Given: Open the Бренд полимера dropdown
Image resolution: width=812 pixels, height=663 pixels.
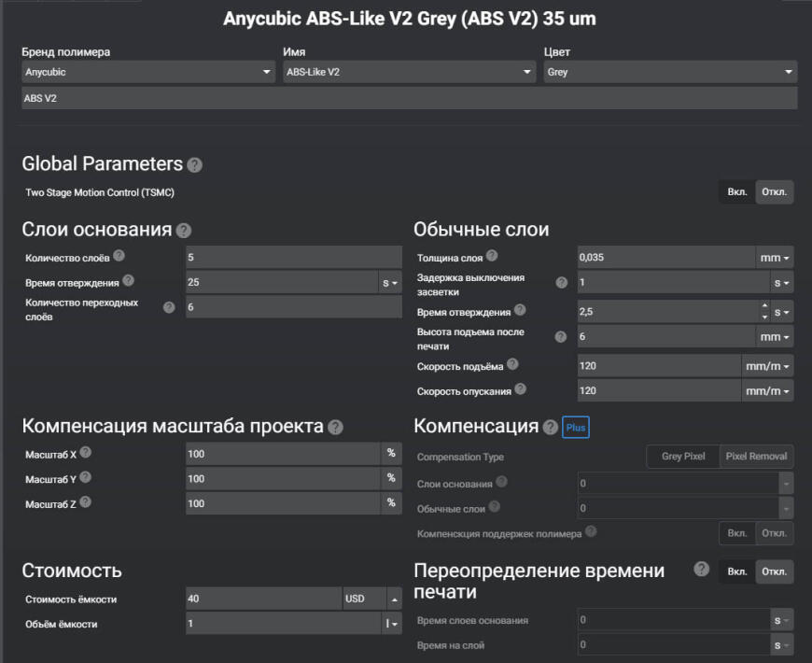Looking at the screenshot, I should 147,72.
